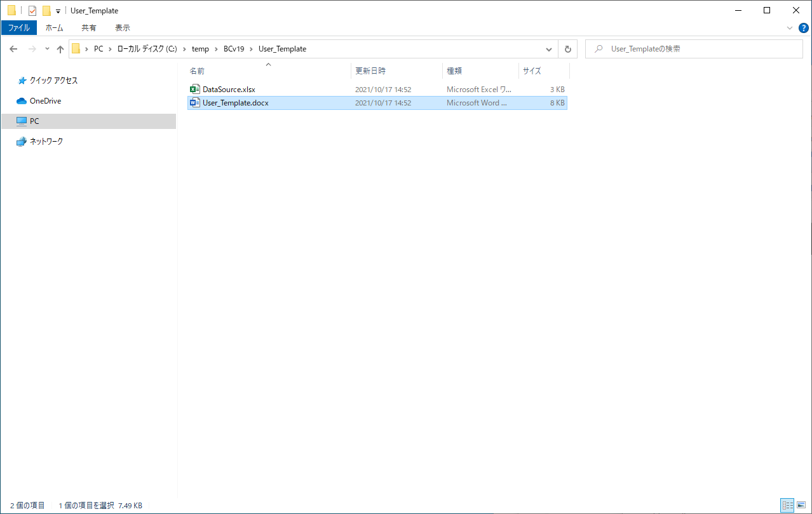The image size is (812, 514).
Task: Open the User_Template.docx Word file icon
Action: coord(195,102)
